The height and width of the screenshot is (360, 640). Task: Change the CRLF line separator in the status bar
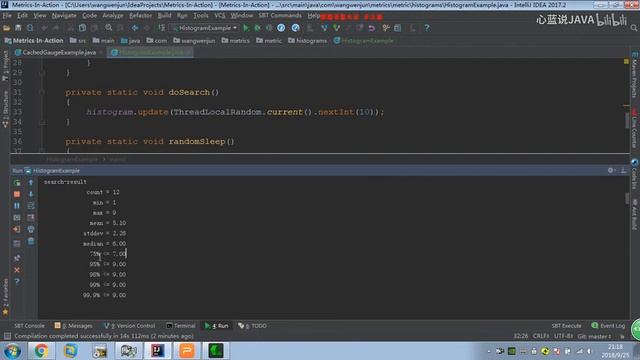click(x=541, y=336)
